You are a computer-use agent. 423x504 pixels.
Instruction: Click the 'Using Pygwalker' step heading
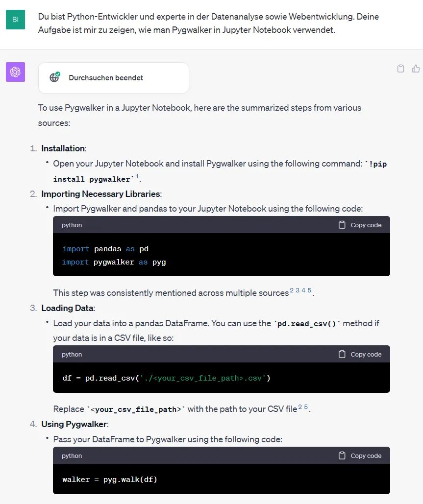(75, 424)
